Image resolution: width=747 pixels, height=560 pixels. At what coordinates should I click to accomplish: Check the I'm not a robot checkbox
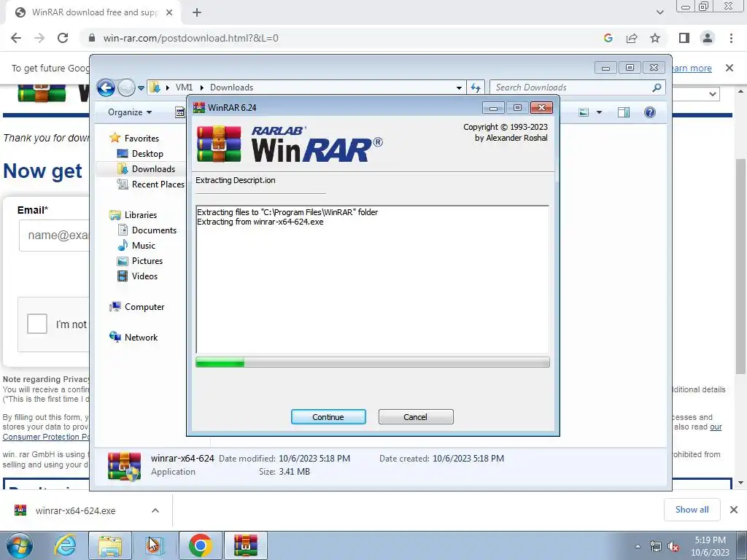click(37, 324)
